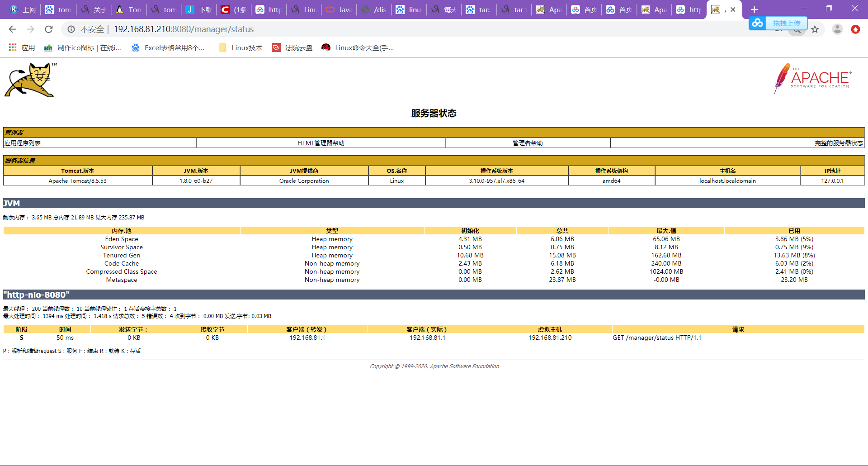Image resolution: width=868 pixels, height=466 pixels.
Task: Bookmark this page with the star icon
Action: [815, 29]
